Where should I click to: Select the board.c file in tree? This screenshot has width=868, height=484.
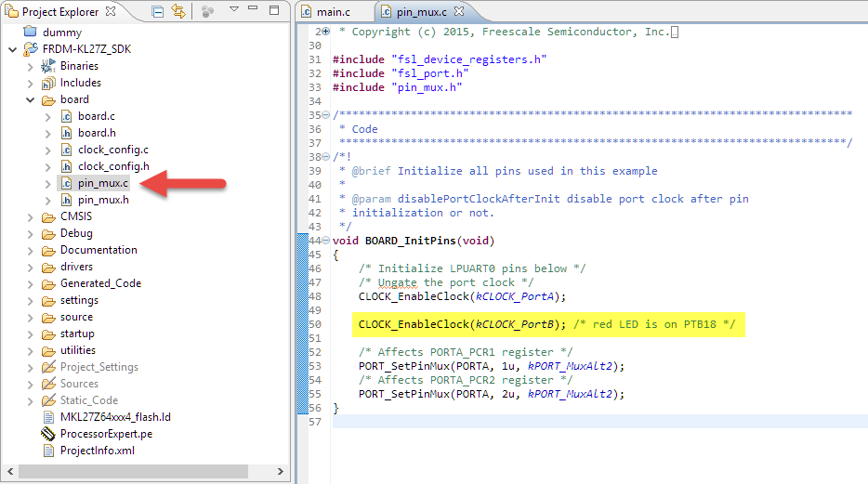point(96,116)
